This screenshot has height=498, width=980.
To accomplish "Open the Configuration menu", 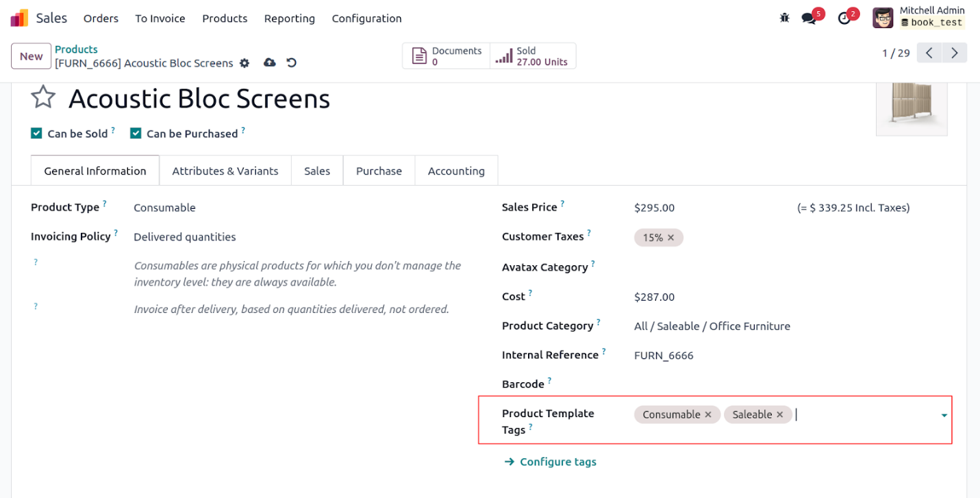I will pos(366,18).
